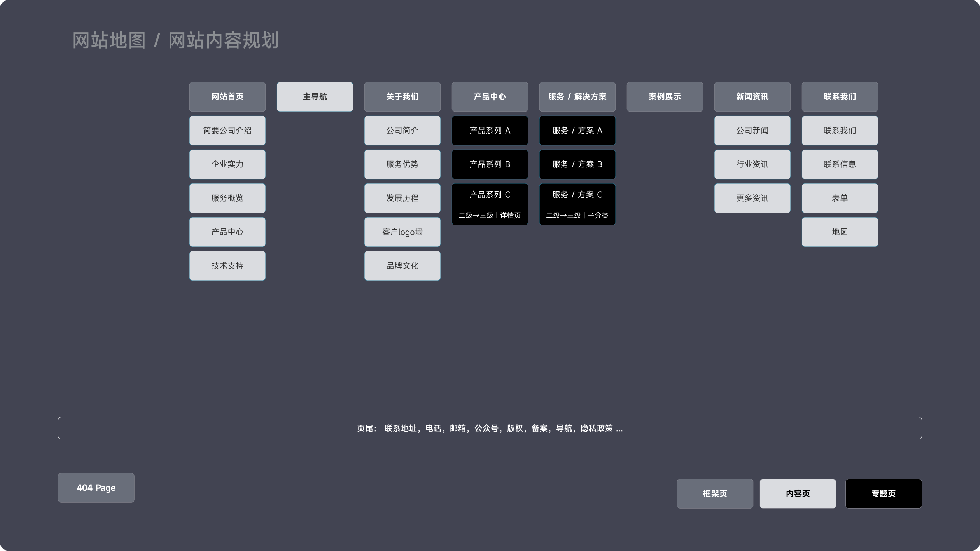980x551 pixels.
Task: Select the 主导航 node
Action: pyautogui.click(x=315, y=96)
